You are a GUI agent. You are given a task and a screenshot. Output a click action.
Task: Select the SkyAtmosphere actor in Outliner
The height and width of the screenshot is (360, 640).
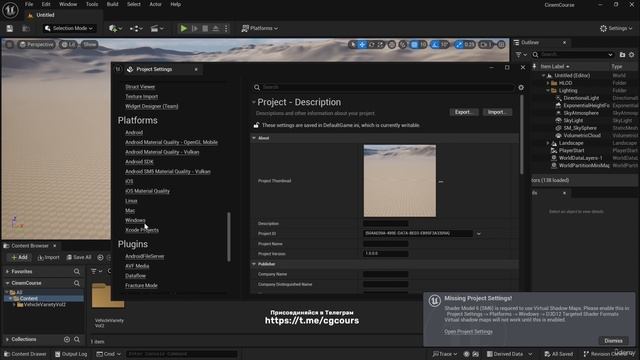581,113
